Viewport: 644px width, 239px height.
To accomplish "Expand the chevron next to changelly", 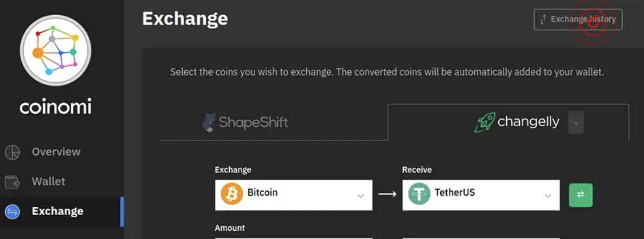I will [x=576, y=123].
